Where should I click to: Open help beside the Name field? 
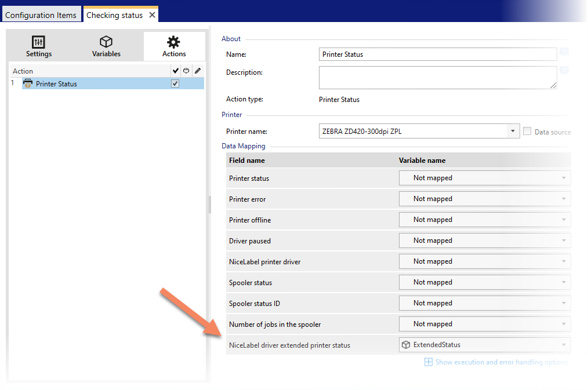coord(564,53)
